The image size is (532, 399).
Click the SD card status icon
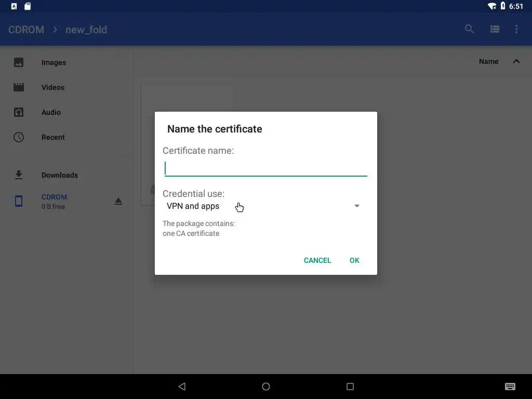pos(28,6)
